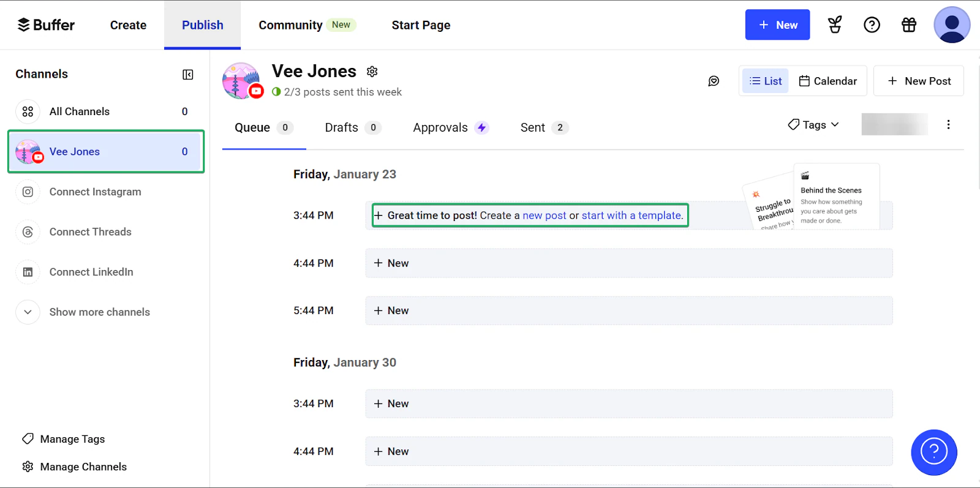Open the three-dot more options menu
Image resolution: width=980 pixels, height=488 pixels.
tap(948, 125)
